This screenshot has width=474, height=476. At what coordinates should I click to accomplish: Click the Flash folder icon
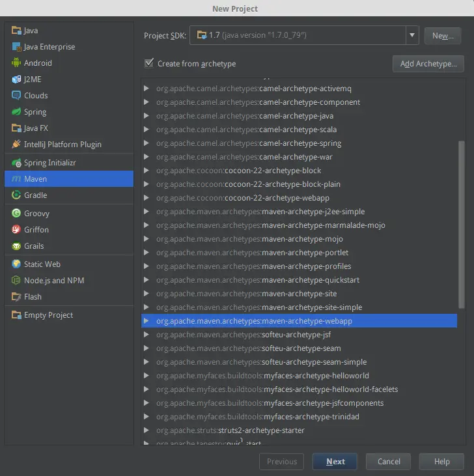(x=16, y=296)
